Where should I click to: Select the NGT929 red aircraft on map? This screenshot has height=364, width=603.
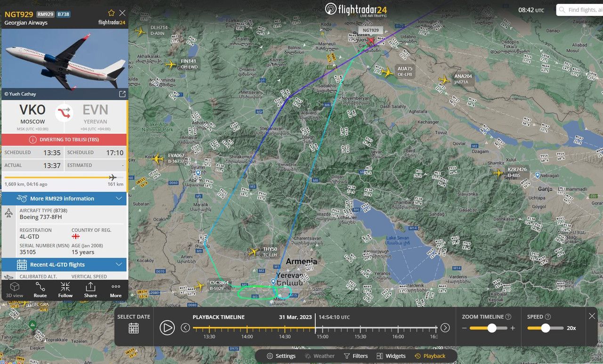click(x=371, y=40)
